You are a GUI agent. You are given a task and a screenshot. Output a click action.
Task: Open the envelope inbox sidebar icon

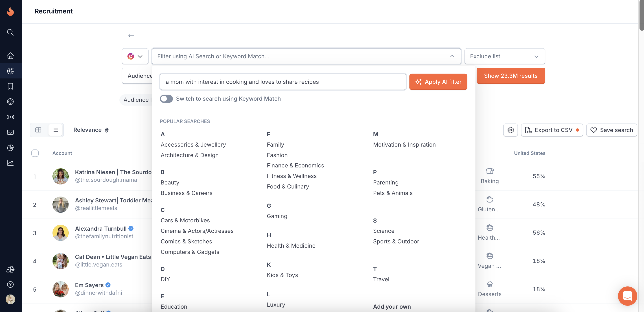coord(10,132)
